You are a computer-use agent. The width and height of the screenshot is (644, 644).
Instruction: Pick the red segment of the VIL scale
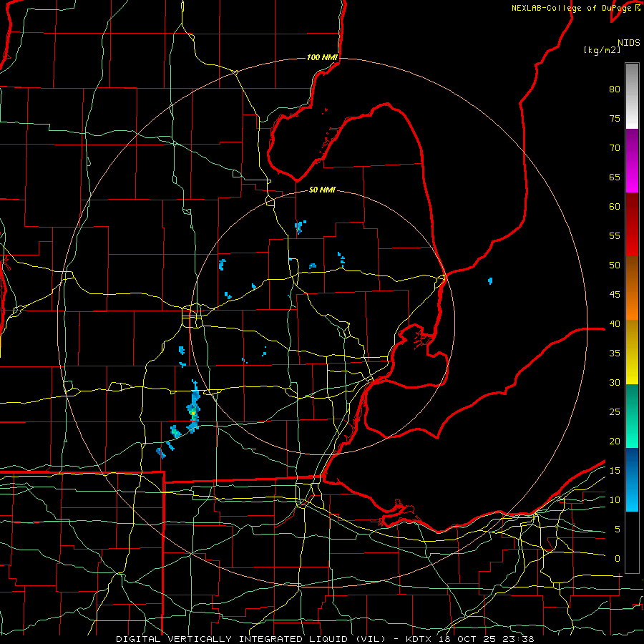pos(632,225)
